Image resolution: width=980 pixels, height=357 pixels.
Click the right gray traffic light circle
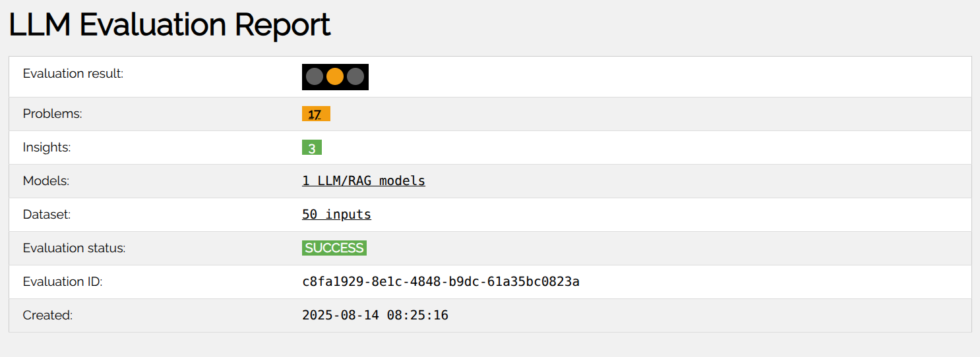(355, 76)
